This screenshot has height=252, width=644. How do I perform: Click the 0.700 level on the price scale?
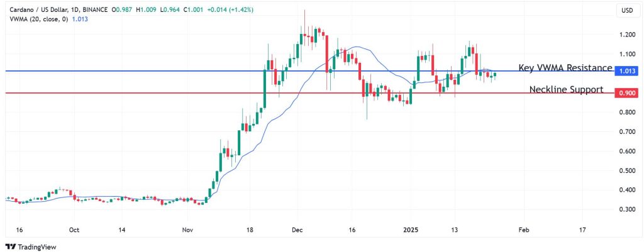[627, 132]
